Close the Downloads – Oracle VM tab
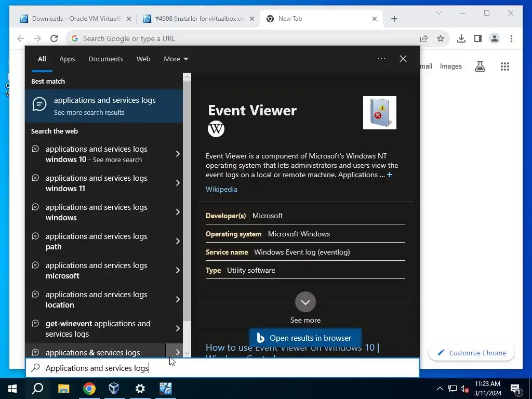Viewport: 532px width, 399px height. pyautogui.click(x=129, y=19)
